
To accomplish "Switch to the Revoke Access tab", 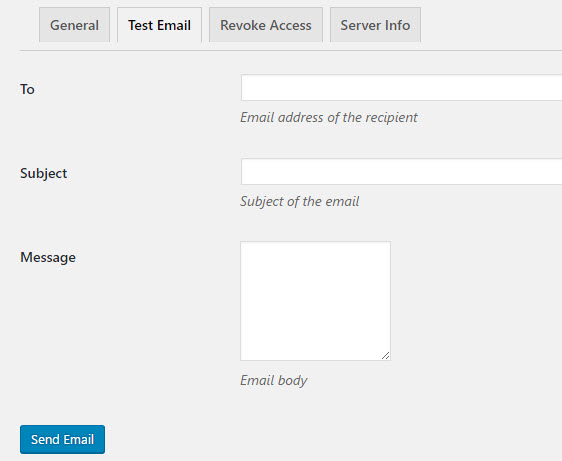I will 266,25.
